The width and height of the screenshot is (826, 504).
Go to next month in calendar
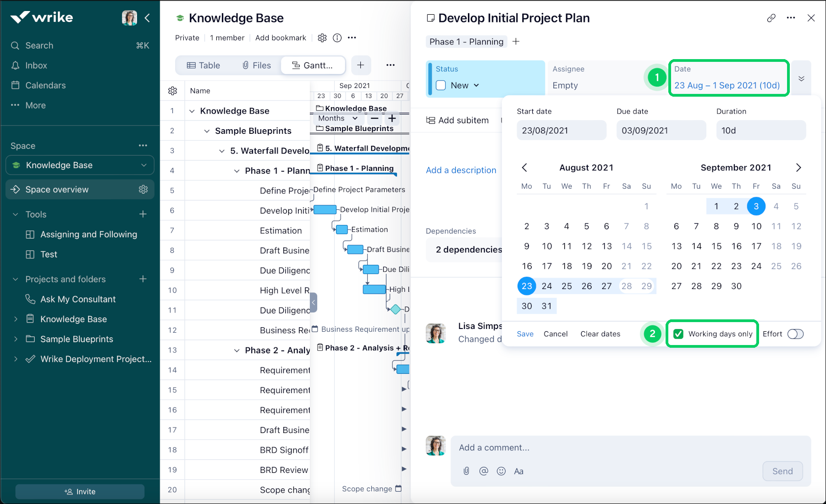798,168
